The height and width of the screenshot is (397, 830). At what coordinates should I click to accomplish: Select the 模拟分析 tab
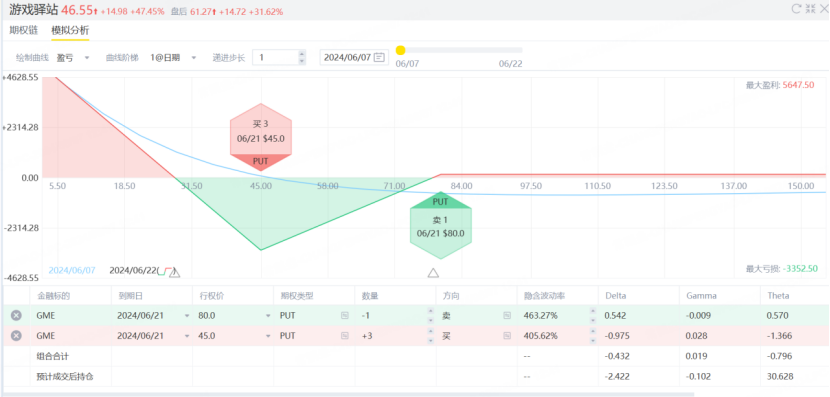[70, 30]
